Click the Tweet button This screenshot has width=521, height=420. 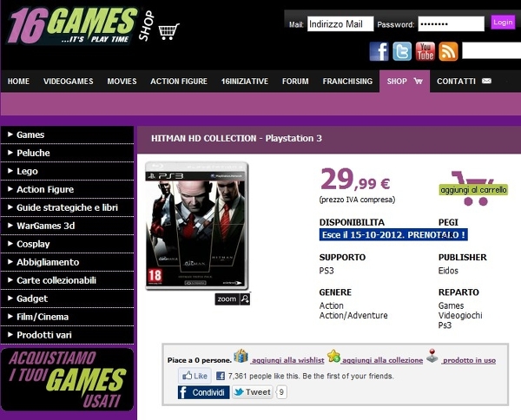(253, 392)
